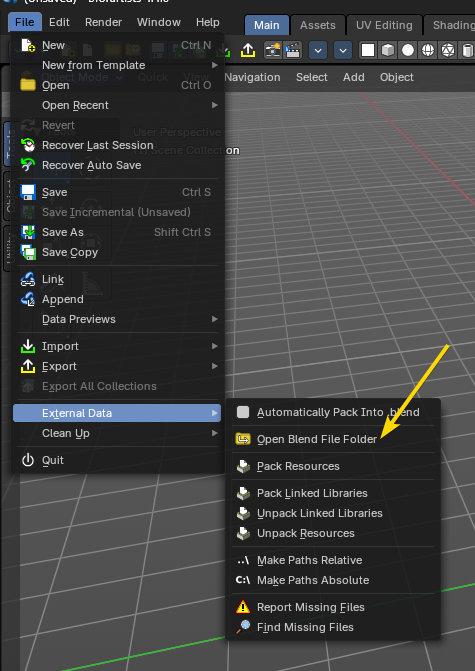475x671 pixels.
Task: Choose Save Copy entry
Action: (117, 252)
